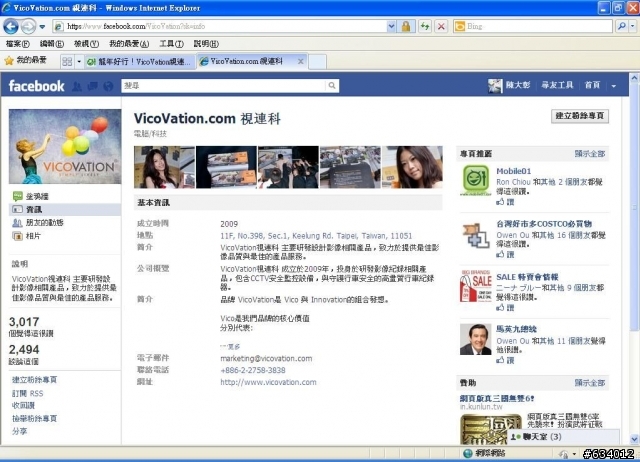This screenshot has height=462, width=640.
Task: Like the Mobile01 page
Action: click(x=506, y=202)
